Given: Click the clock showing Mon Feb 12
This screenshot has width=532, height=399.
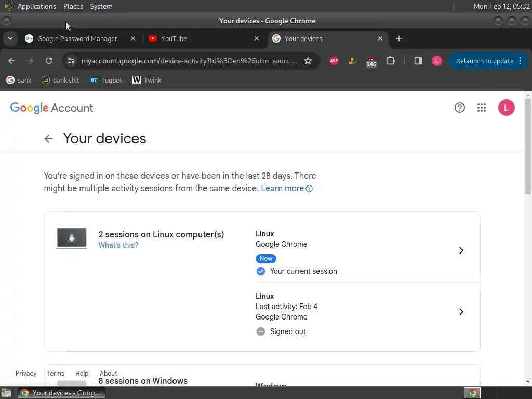Looking at the screenshot, I should (501, 6).
